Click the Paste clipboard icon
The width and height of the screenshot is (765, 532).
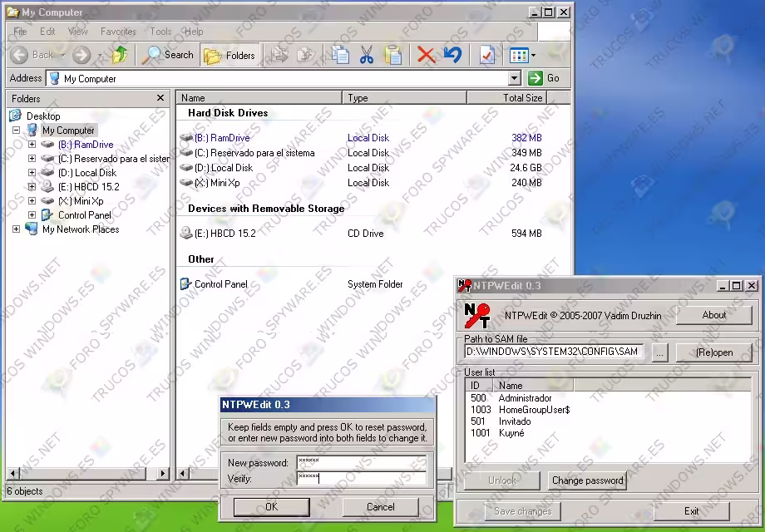pyautogui.click(x=393, y=55)
